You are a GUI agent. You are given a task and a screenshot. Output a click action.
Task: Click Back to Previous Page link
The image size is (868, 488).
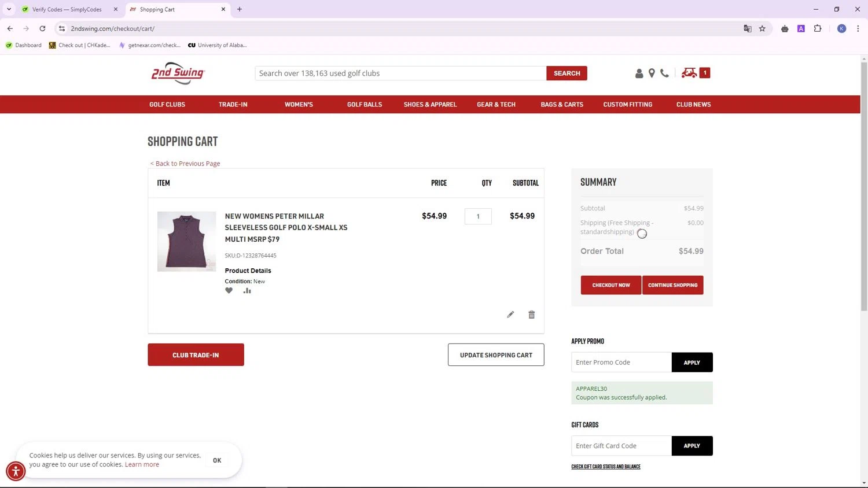click(185, 164)
